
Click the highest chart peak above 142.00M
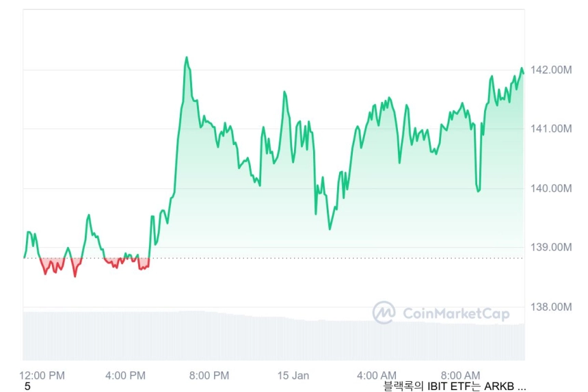coord(187,57)
